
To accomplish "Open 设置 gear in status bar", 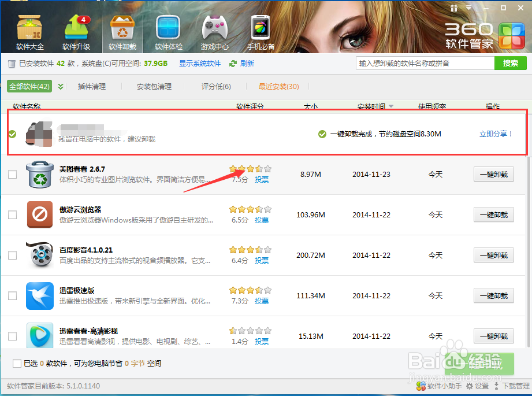I will coord(477,386).
